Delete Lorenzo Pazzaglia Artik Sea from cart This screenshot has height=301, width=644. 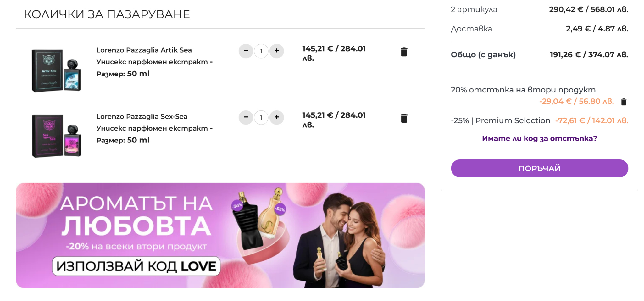(404, 52)
